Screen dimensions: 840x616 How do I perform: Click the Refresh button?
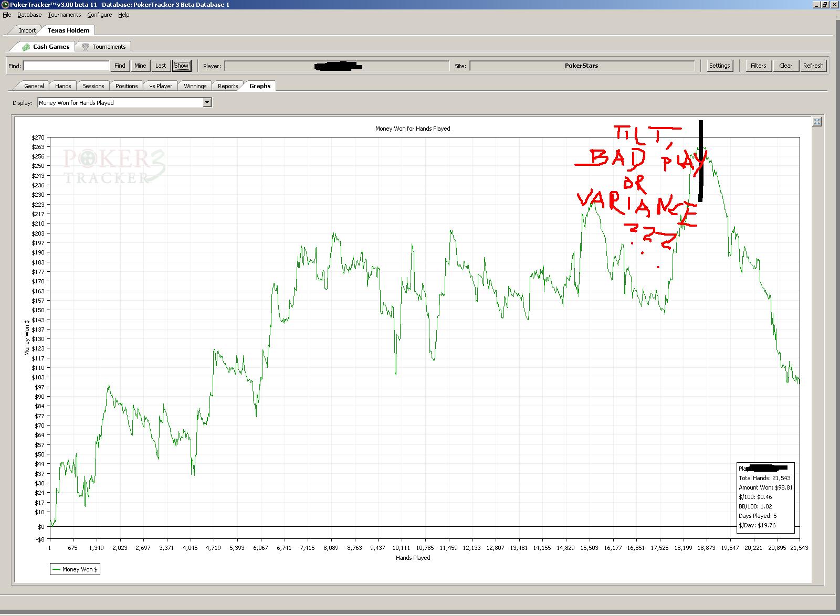coord(813,66)
